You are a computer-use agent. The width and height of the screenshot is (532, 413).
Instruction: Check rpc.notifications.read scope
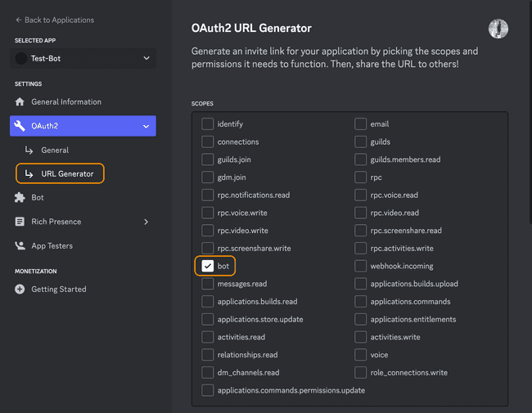click(208, 195)
